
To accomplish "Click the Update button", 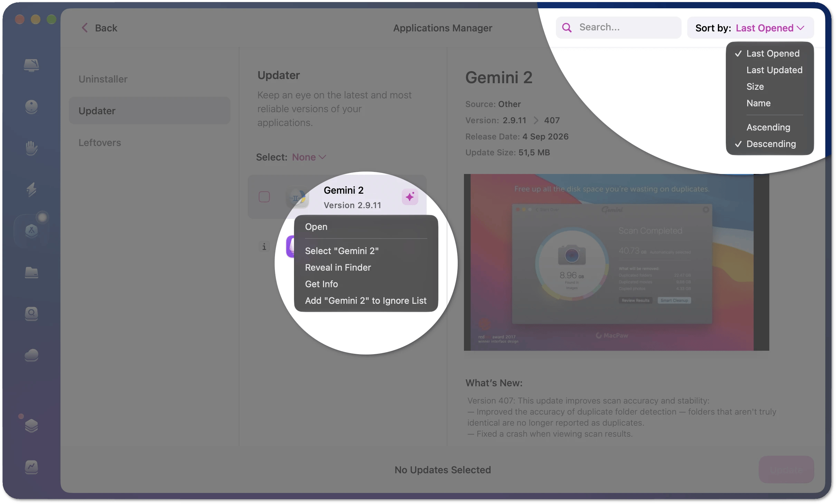I will tap(786, 470).
